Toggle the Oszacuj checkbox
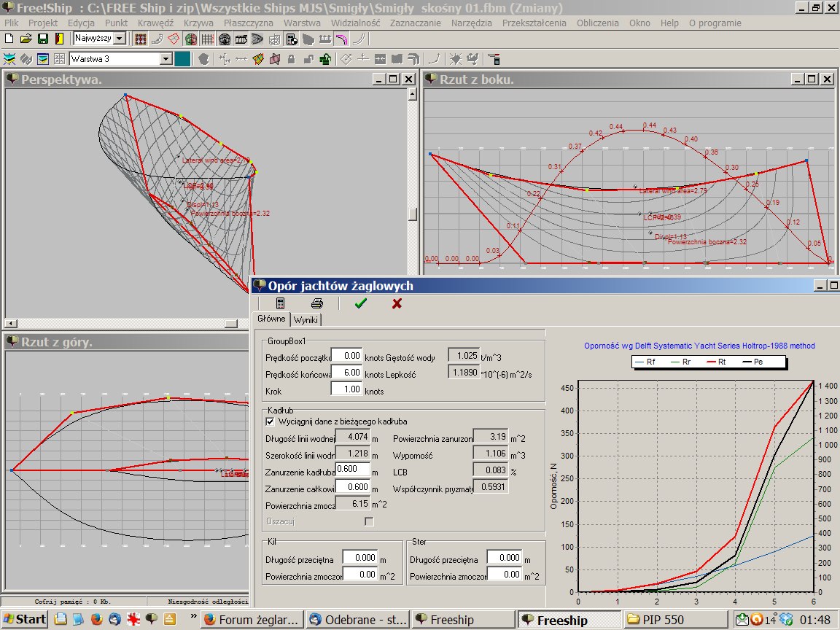The width and height of the screenshot is (840, 630). point(369,521)
